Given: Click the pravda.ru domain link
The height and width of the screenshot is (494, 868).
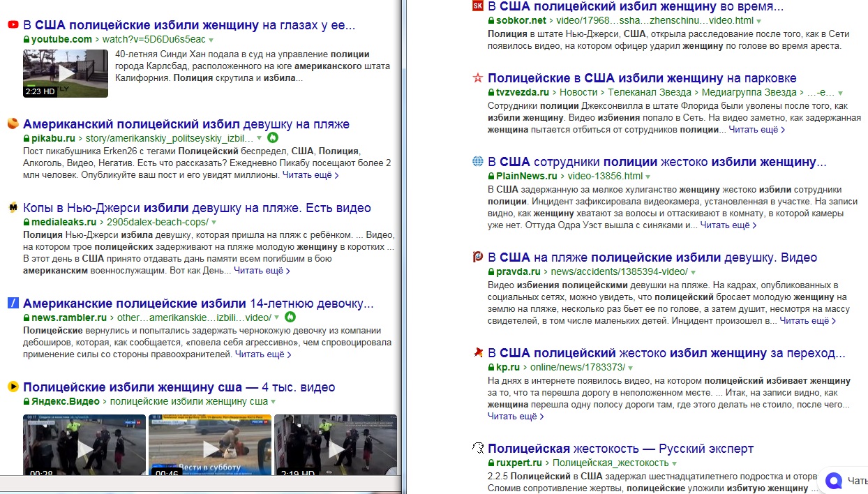Looking at the screenshot, I should (x=518, y=271).
